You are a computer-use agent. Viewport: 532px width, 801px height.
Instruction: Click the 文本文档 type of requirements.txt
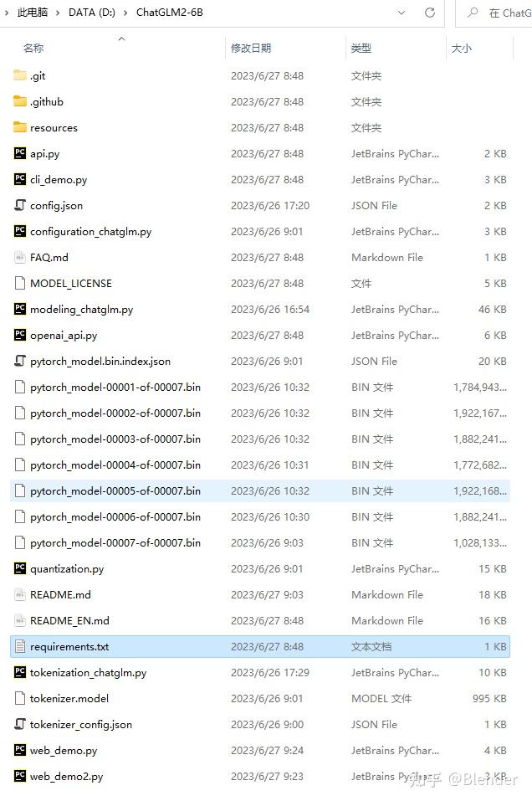click(371, 647)
